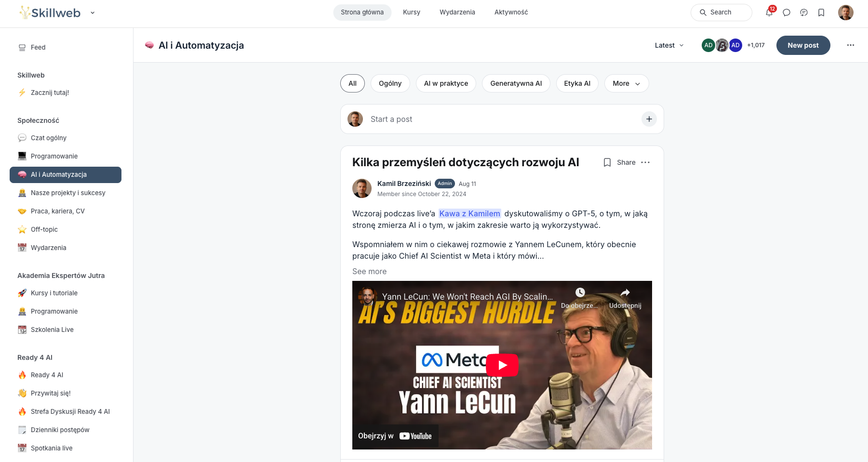Go to the Wydarzenia top navigation tab
868x462 pixels.
coord(457,13)
